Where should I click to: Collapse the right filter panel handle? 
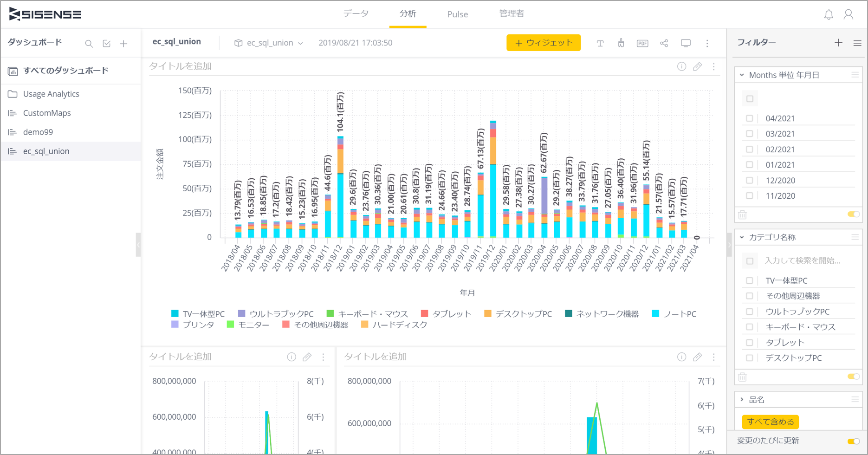(x=729, y=245)
